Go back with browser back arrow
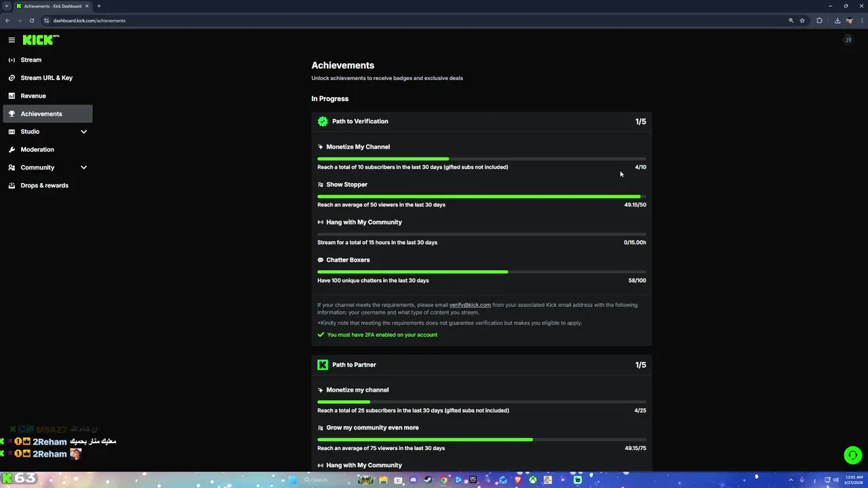This screenshot has width=868, height=488. tap(7, 20)
